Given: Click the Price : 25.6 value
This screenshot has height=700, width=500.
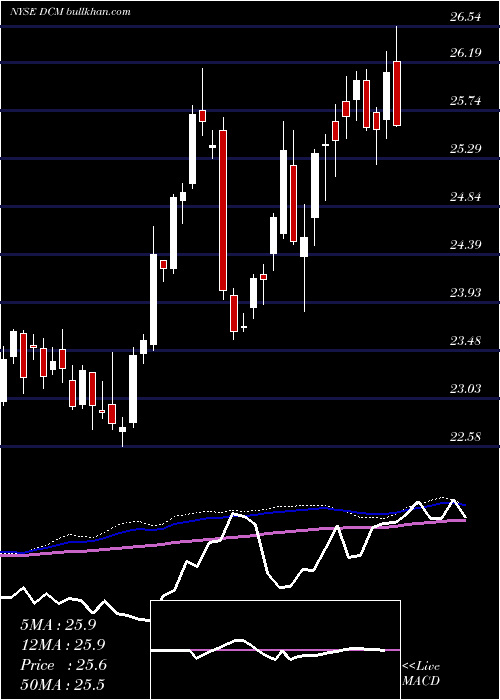Looking at the screenshot, I should (63, 665).
